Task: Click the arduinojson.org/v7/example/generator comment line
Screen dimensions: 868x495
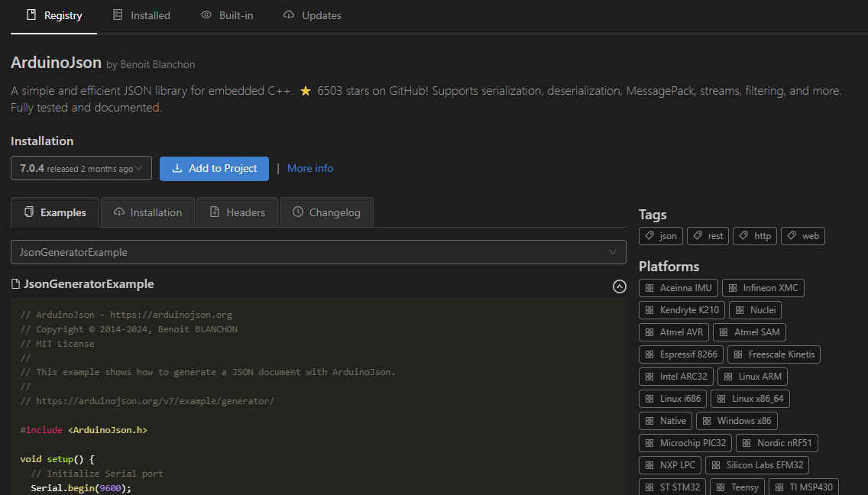Action: pos(147,401)
